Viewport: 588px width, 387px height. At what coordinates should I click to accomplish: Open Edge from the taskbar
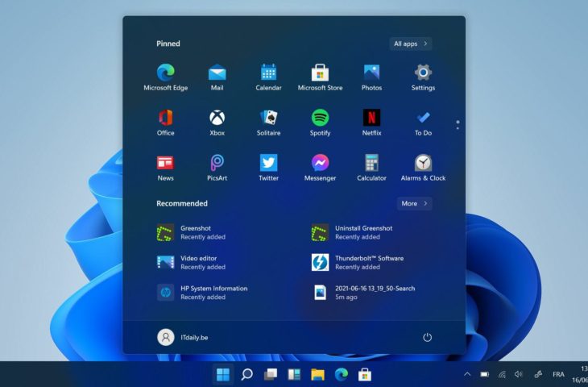click(342, 374)
